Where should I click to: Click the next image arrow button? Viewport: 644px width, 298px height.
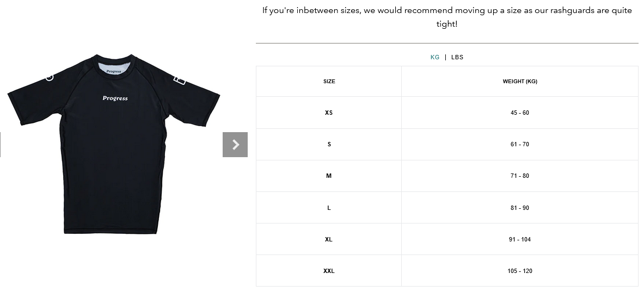pos(235,145)
